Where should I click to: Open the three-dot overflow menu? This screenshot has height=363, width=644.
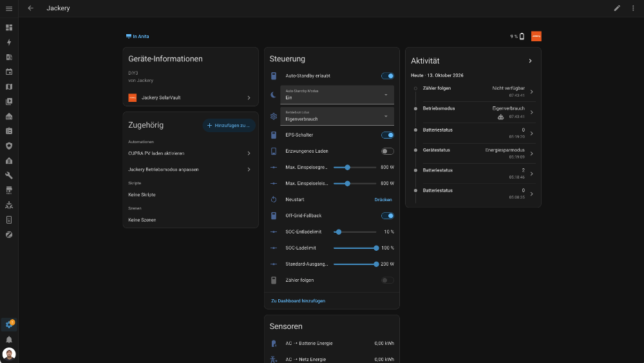pyautogui.click(x=633, y=8)
